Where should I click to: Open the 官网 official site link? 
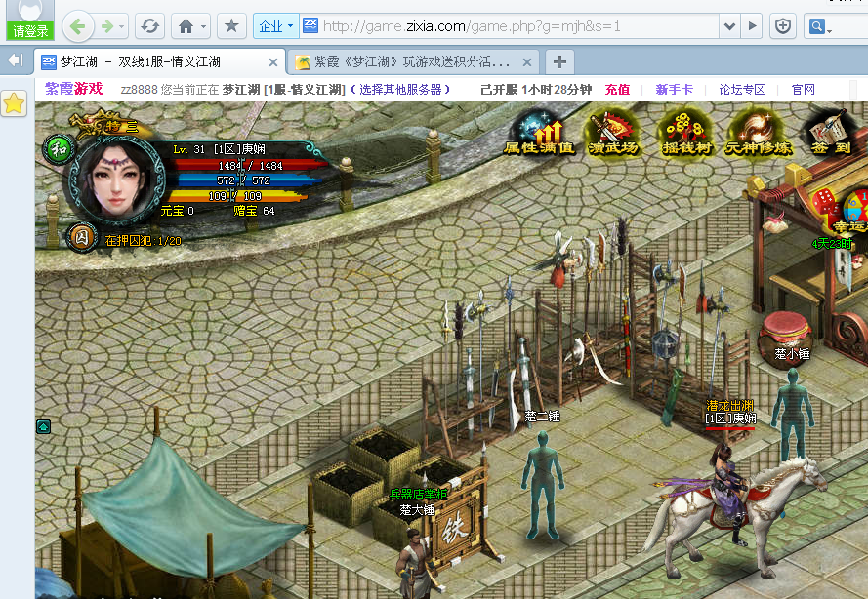pyautogui.click(x=804, y=89)
